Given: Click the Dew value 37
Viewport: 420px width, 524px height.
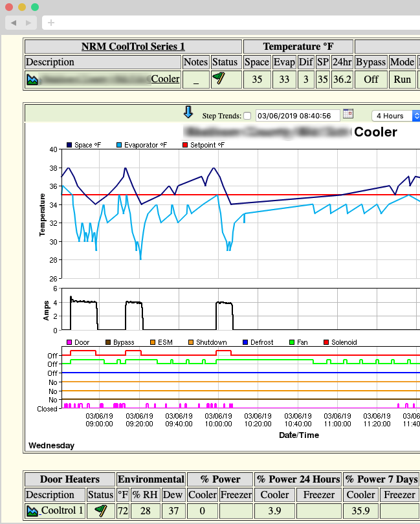Looking at the screenshot, I should [173, 510].
